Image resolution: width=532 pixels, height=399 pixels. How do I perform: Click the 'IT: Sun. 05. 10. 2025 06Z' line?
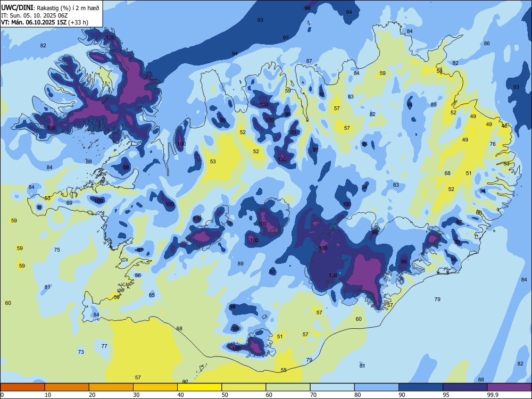pos(35,15)
